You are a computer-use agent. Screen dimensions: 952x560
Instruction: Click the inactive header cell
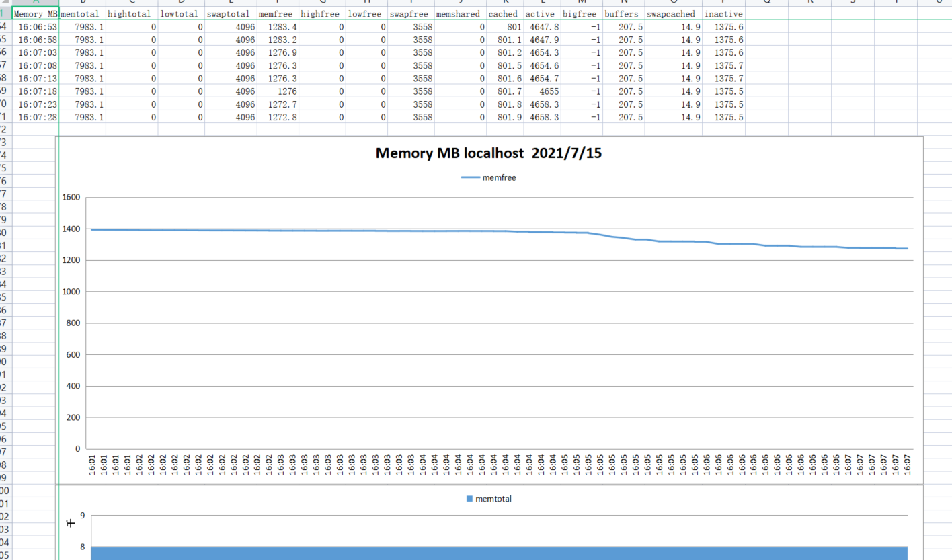click(723, 14)
